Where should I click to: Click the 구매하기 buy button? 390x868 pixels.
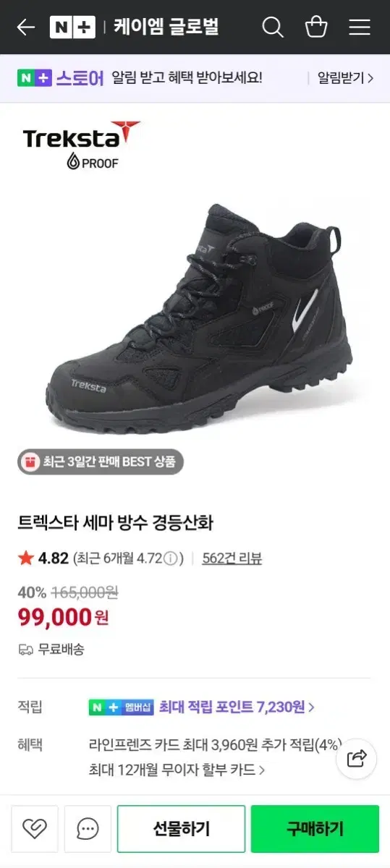click(315, 828)
